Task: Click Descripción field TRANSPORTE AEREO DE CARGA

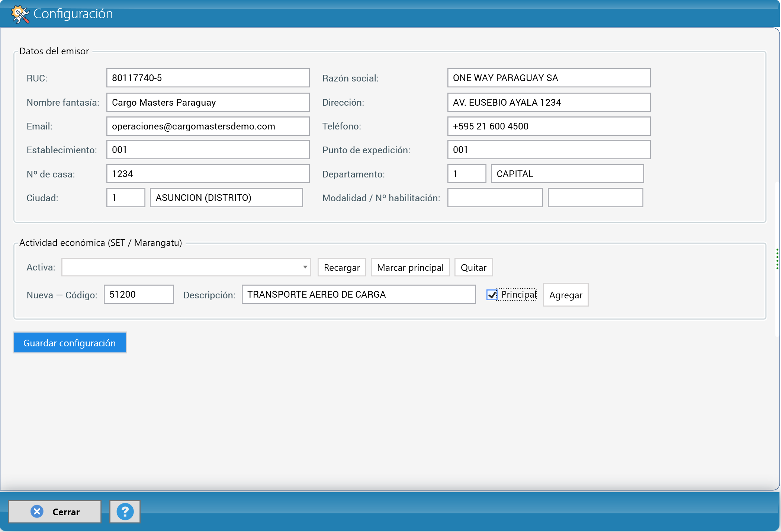Action: coord(359,294)
